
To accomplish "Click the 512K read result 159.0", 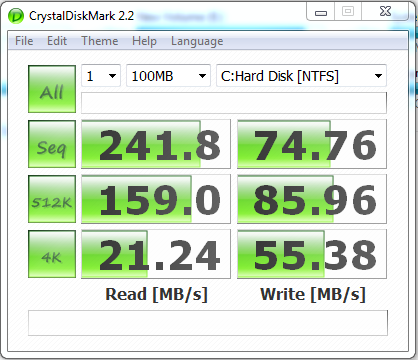I will (x=156, y=199).
